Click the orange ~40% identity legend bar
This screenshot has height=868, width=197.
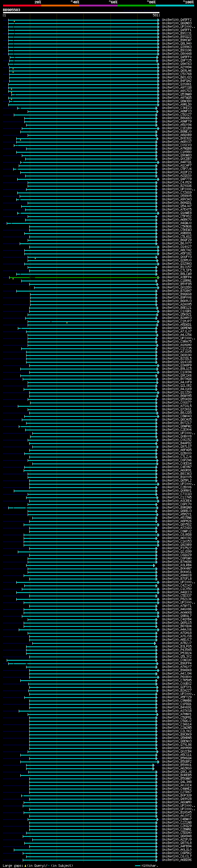point(60,6)
